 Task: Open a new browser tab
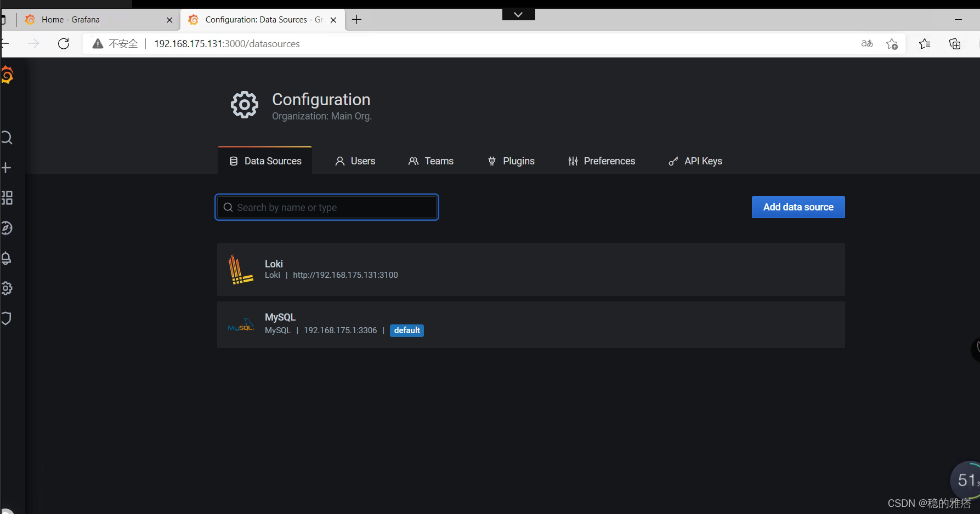[x=357, y=20]
